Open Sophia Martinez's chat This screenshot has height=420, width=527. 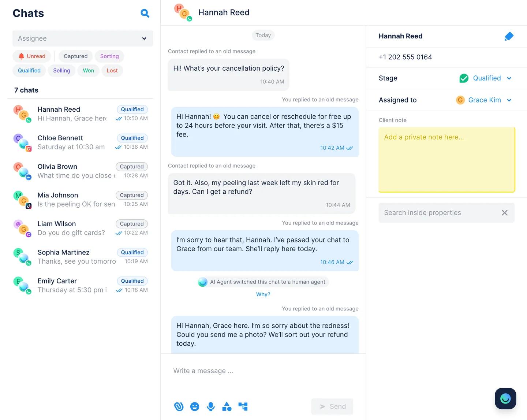point(81,257)
